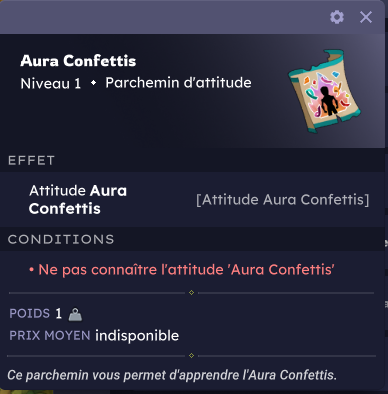Viewport: 388px width, 394px height.
Task: Click the indisponible average price value
Action: (x=137, y=336)
